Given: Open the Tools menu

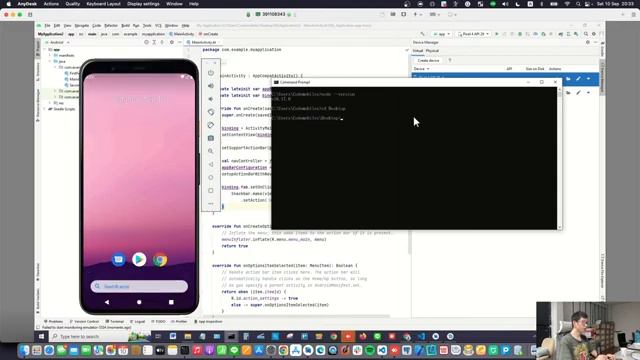Looking at the screenshot, I should (x=147, y=25).
